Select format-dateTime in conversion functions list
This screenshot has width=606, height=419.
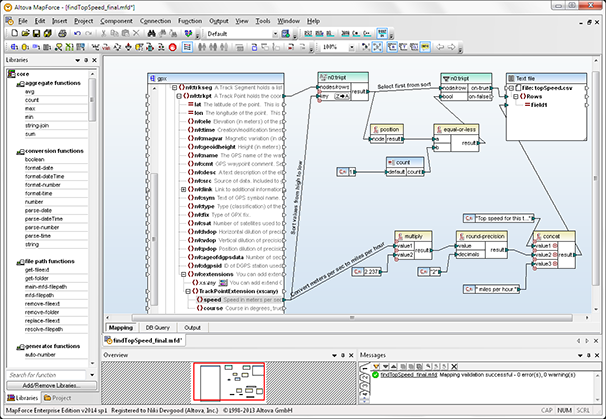coord(46,176)
